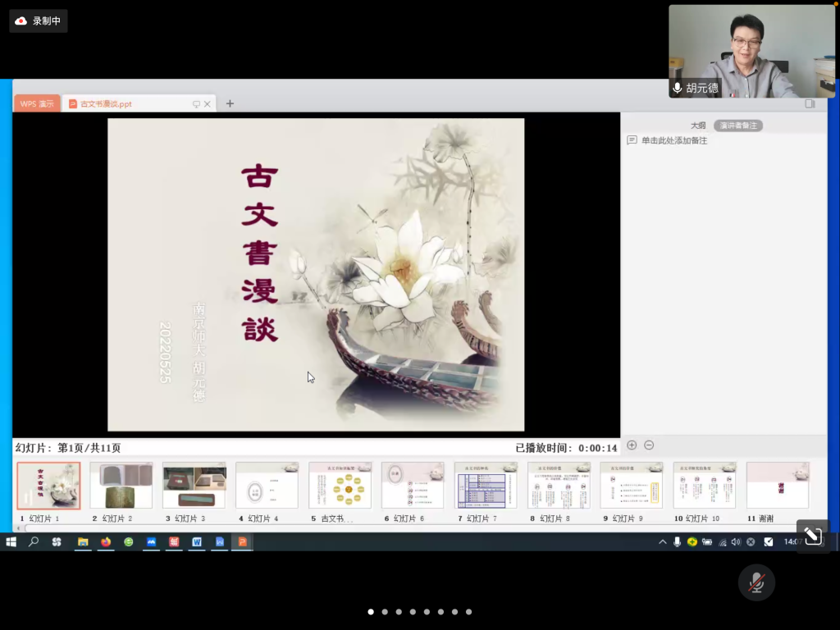Switch to the 大纲 outline tab
The image size is (840, 630).
(697, 126)
